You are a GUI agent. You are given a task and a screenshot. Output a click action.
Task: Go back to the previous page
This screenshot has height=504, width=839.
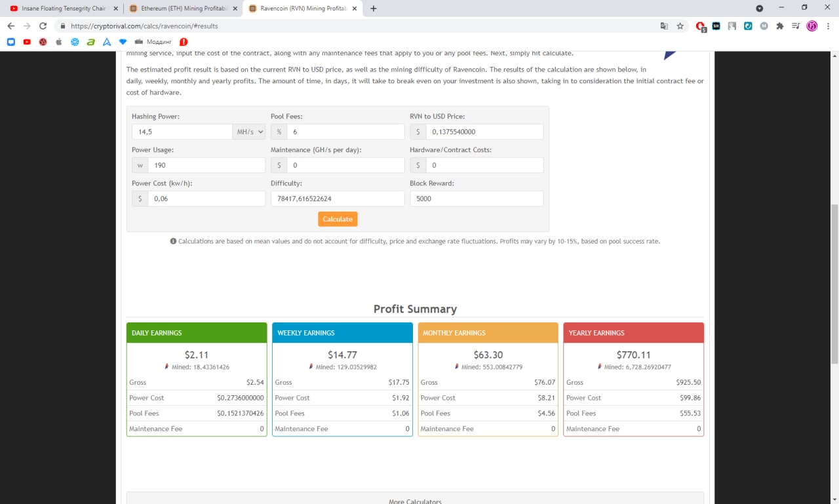10,26
